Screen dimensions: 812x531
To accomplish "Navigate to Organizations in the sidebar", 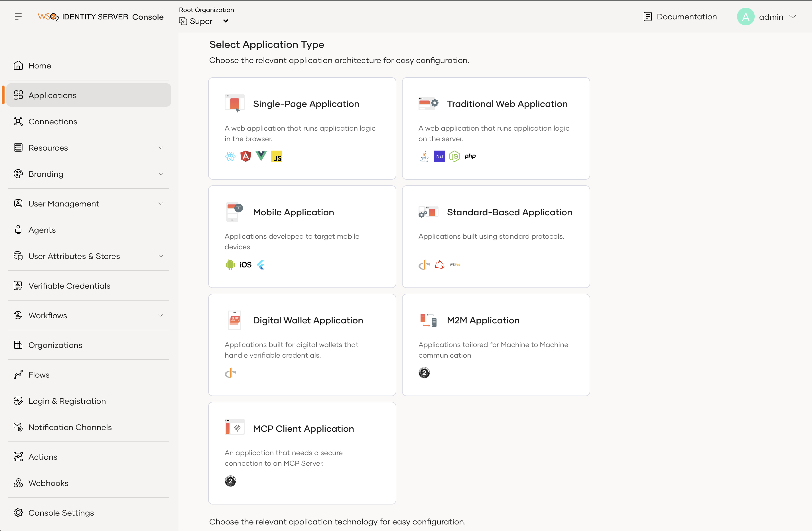I will [89, 345].
